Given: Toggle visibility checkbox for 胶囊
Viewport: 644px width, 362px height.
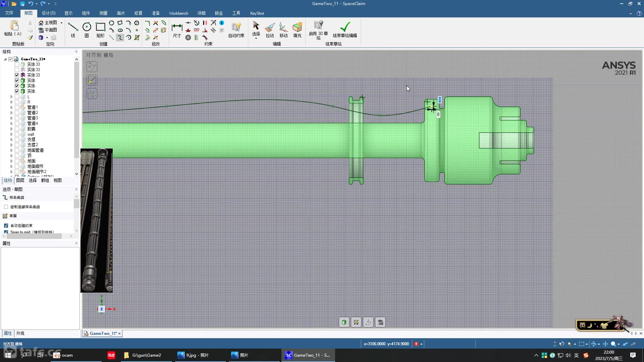Looking at the screenshot, I should [17, 129].
